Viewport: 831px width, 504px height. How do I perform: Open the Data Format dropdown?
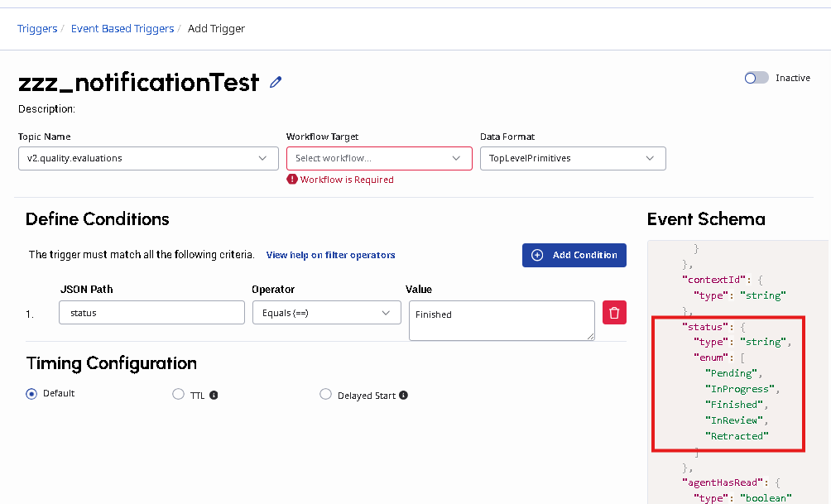pos(573,158)
